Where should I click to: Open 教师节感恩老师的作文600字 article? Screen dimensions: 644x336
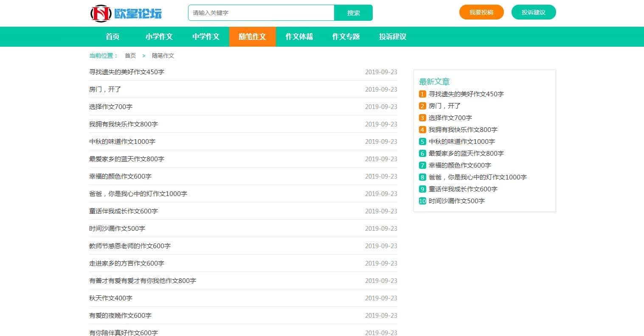pyautogui.click(x=130, y=246)
